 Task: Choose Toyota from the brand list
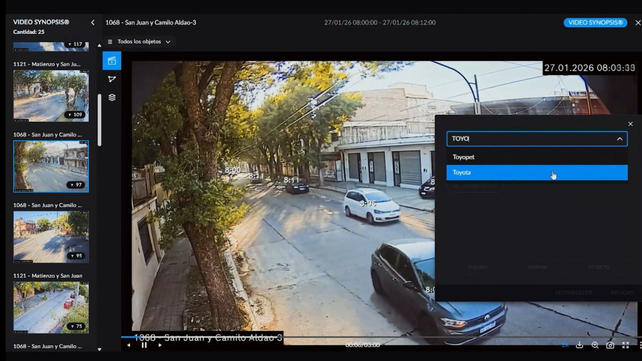coord(537,172)
